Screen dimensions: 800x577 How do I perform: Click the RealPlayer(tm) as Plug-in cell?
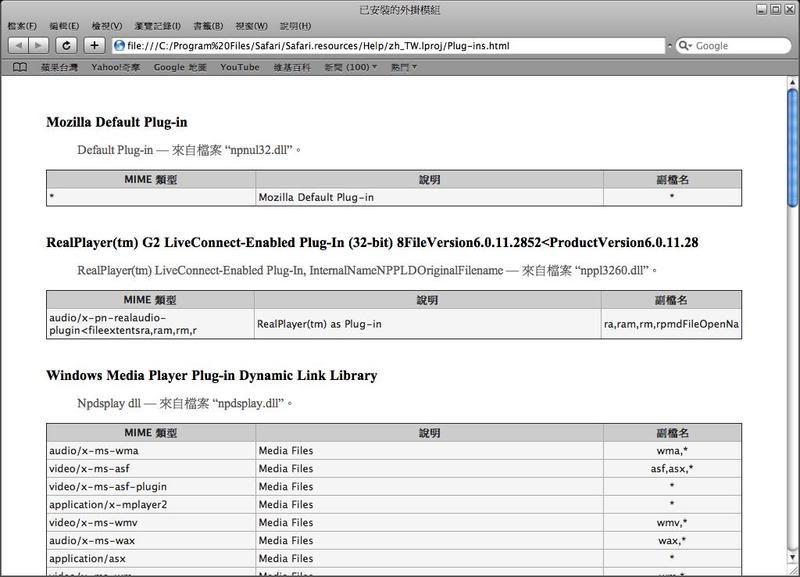(x=428, y=324)
